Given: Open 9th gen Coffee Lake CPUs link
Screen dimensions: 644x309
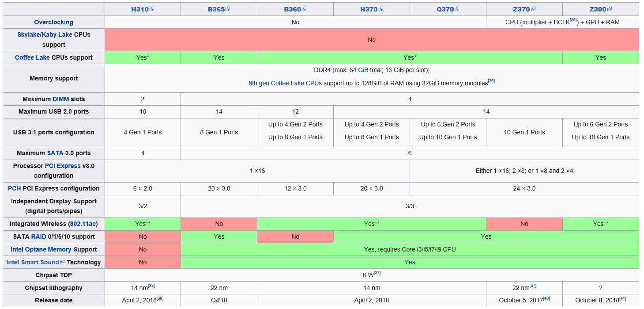Looking at the screenshot, I should [285, 83].
